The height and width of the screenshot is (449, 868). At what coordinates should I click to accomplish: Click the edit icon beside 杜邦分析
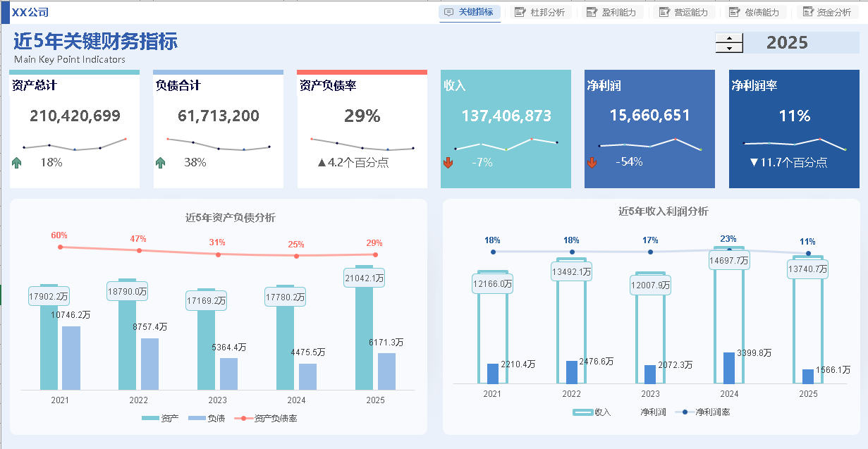point(520,12)
